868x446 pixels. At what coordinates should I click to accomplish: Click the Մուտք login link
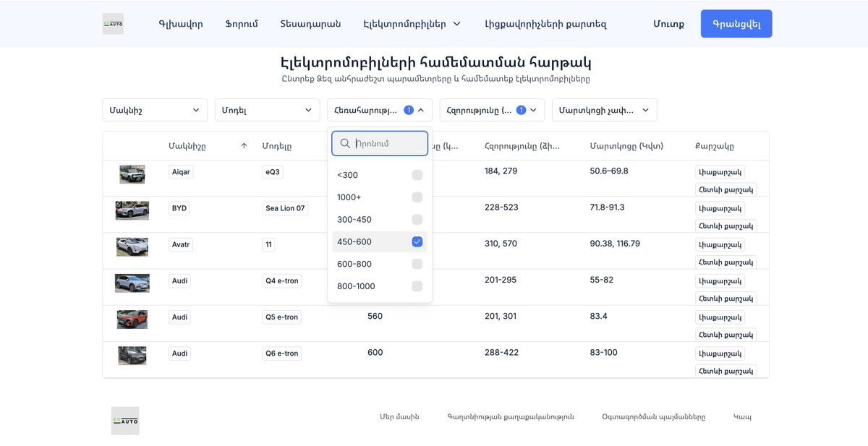(x=668, y=24)
